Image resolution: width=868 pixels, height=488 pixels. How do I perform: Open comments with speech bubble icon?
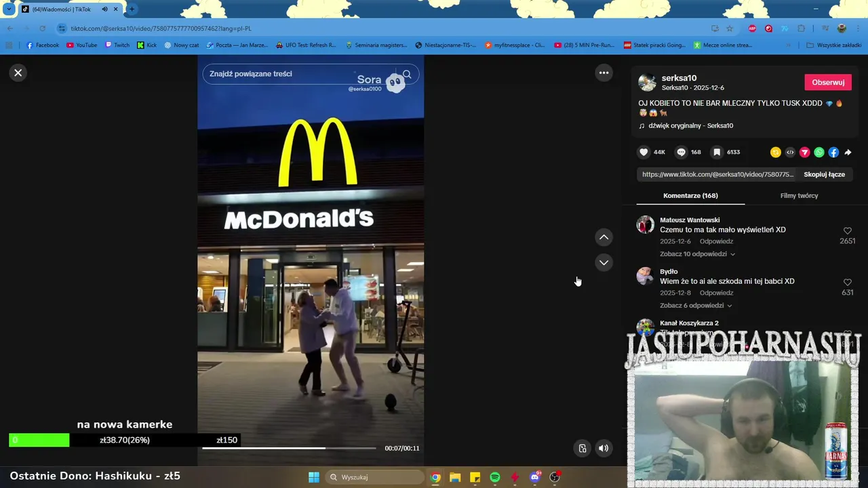coord(681,152)
